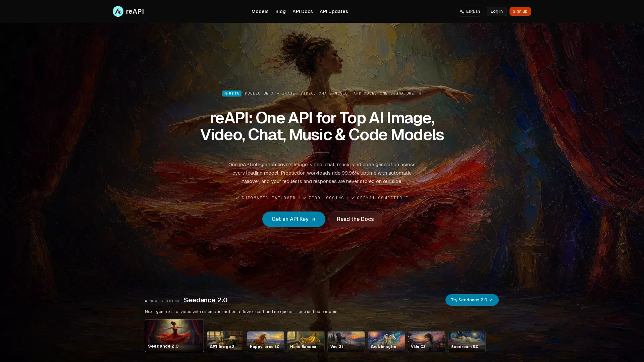This screenshot has width=644, height=362.
Task: Click the reAPI logo icon
Action: [x=118, y=11]
